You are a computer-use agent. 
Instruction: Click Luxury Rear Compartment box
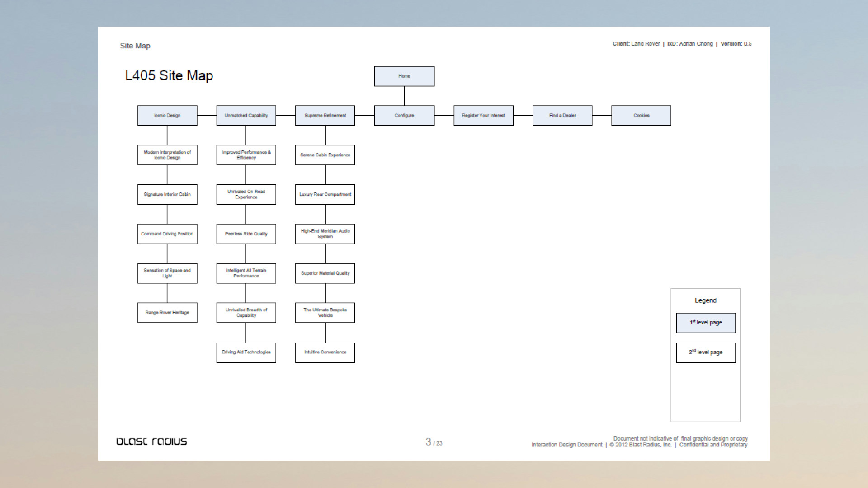[325, 194]
